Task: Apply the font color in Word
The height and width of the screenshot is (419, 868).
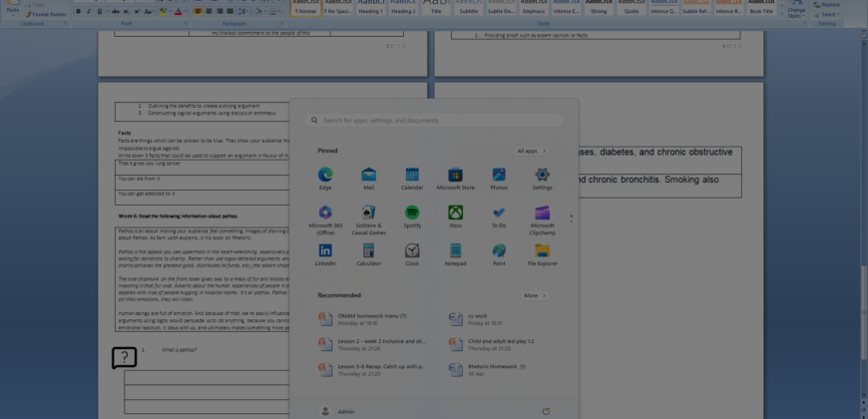Action: pyautogui.click(x=178, y=11)
